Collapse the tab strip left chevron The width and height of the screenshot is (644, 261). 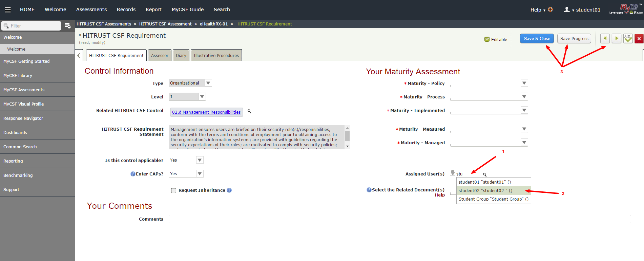coord(79,55)
